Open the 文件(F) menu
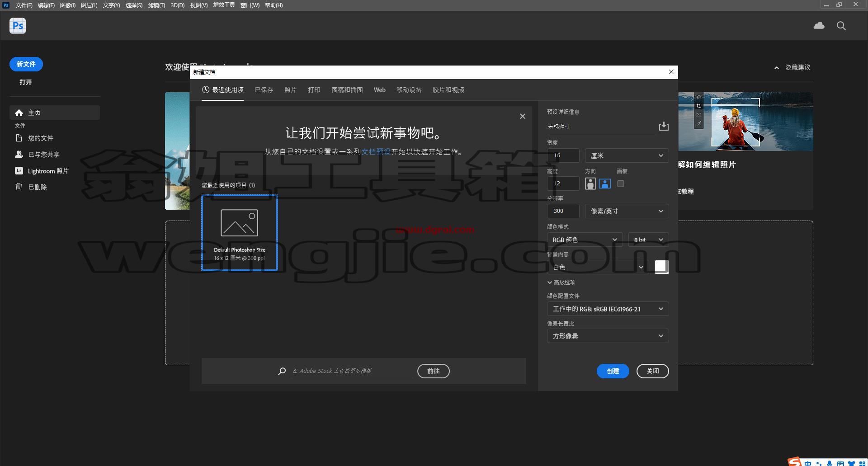868x466 pixels. pyautogui.click(x=24, y=5)
